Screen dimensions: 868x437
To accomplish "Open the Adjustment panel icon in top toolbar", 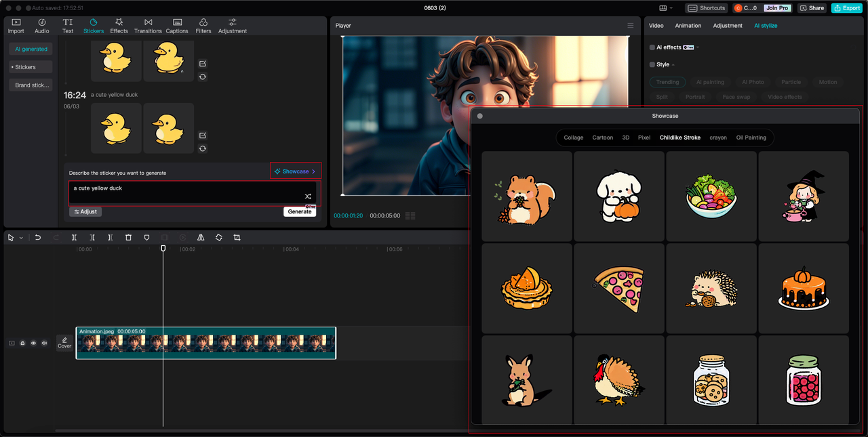I will click(x=233, y=26).
